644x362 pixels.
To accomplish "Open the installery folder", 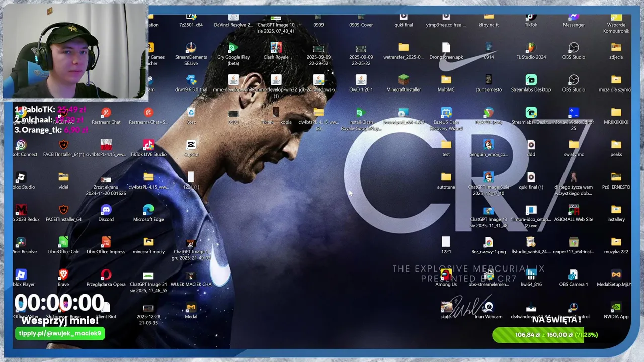I will point(616,213).
